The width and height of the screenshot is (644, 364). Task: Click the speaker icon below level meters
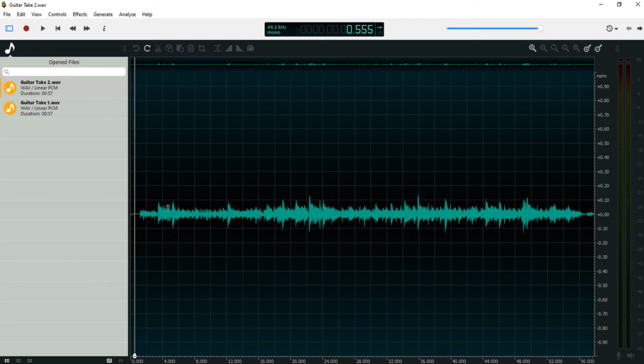[630, 356]
